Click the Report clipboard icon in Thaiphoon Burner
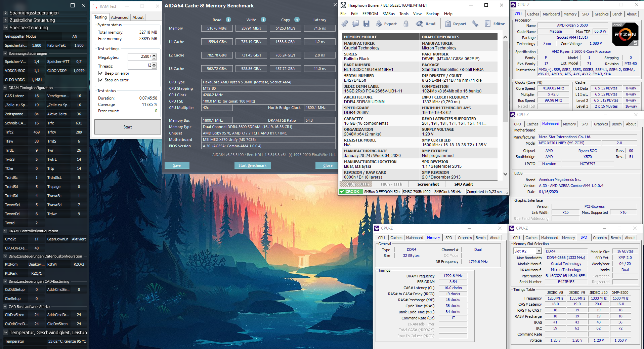Viewport: 644px width, 349px height. pyautogui.click(x=456, y=24)
